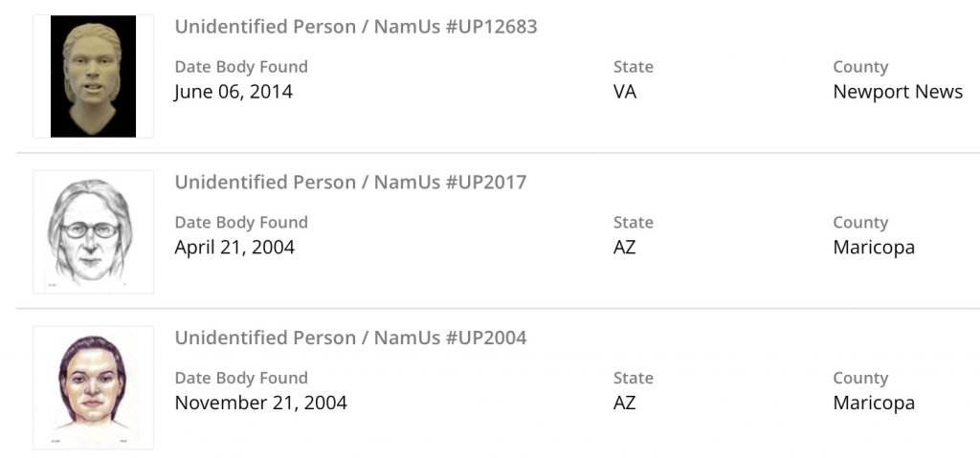Click the date June 06, 2014

(x=234, y=93)
